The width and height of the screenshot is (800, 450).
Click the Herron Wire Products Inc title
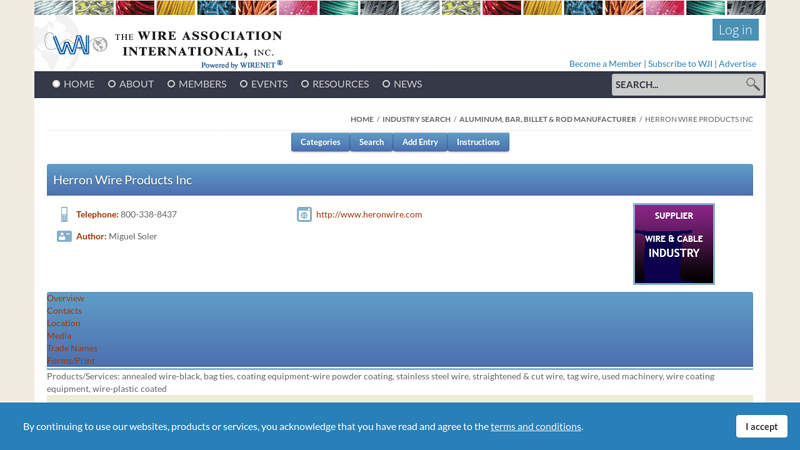click(x=122, y=180)
